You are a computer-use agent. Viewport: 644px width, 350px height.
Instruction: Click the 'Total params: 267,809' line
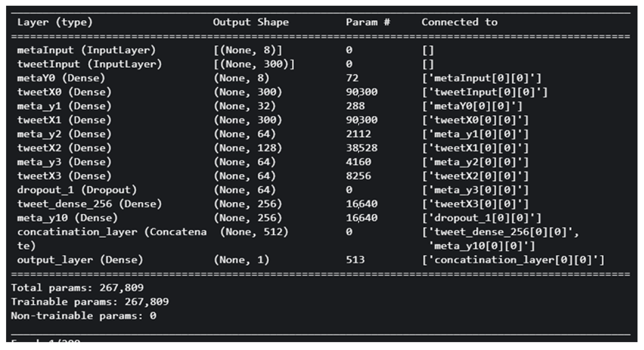click(77, 288)
